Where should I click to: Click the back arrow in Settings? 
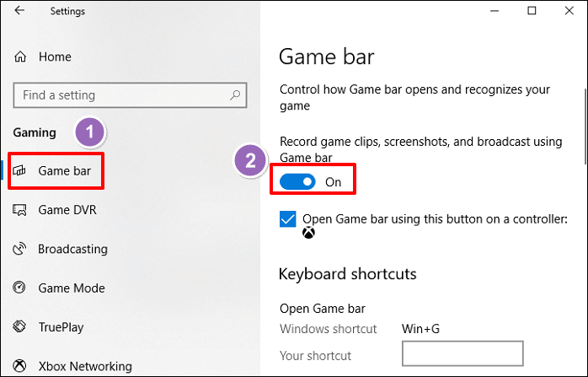tap(19, 10)
